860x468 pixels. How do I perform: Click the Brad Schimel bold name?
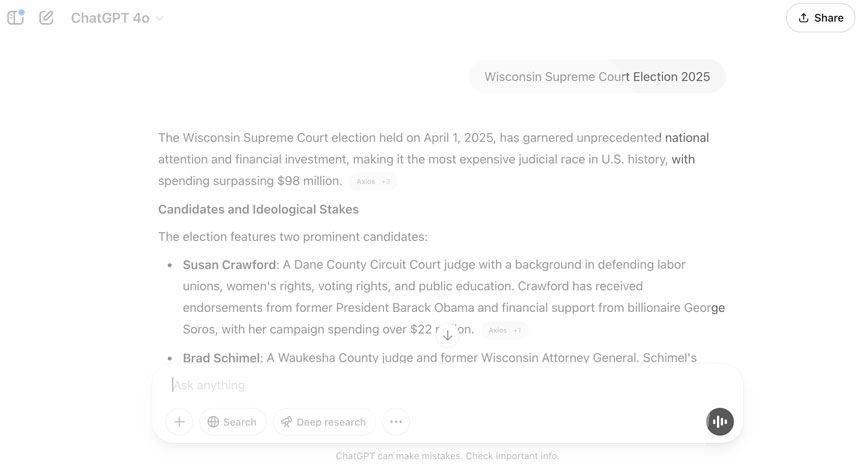coord(221,358)
